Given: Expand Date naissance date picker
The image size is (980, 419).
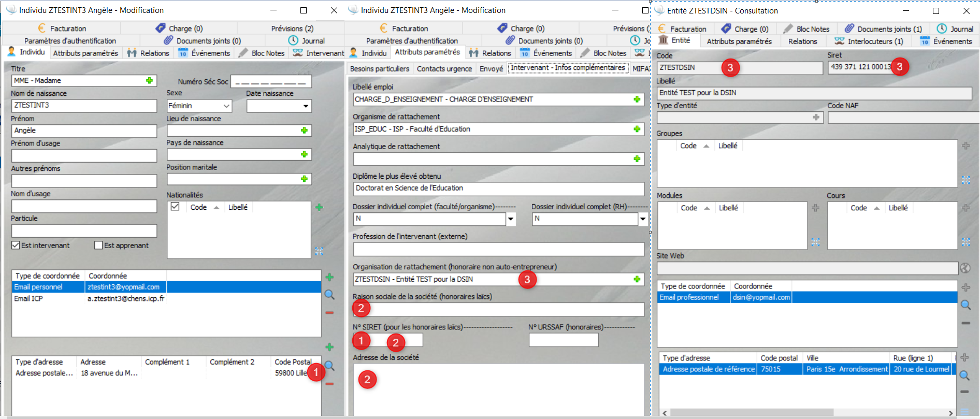Looking at the screenshot, I should pyautogui.click(x=306, y=106).
